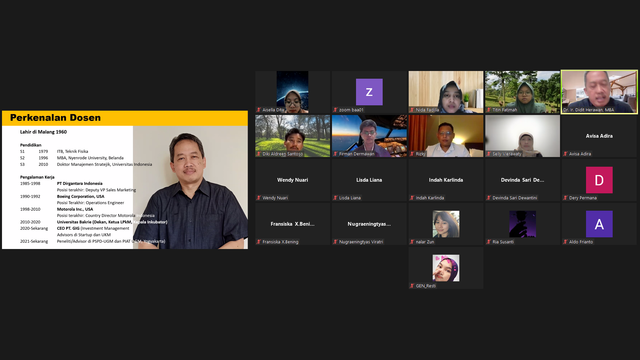Click the muted mic icon beside Ria Susanti
This screenshot has height=360, width=640.
click(x=489, y=242)
